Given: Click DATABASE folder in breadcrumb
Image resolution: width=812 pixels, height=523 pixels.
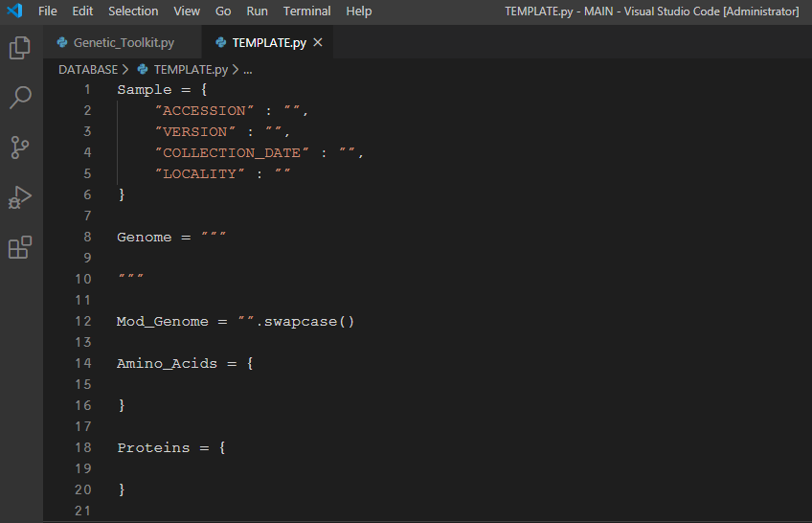Looking at the screenshot, I should pyautogui.click(x=88, y=69).
